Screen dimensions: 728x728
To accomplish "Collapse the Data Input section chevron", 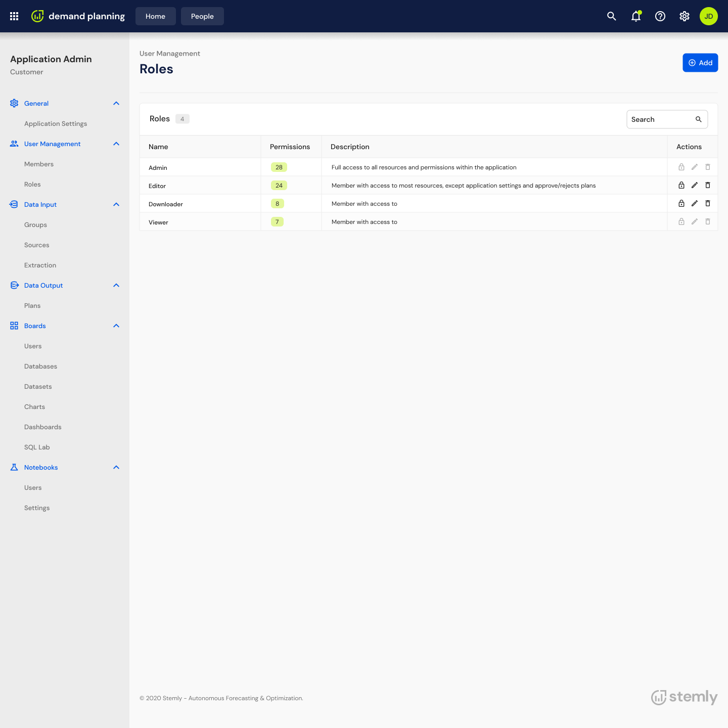I will (x=116, y=204).
